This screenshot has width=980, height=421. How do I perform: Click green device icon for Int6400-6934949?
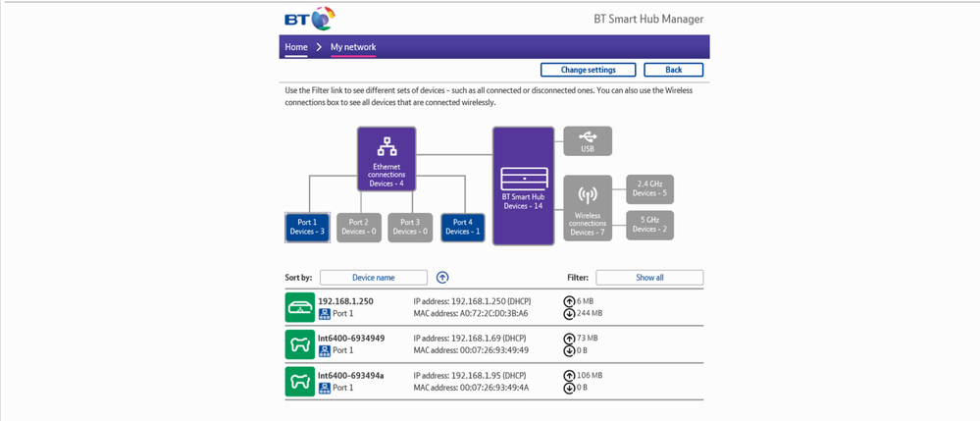300,344
